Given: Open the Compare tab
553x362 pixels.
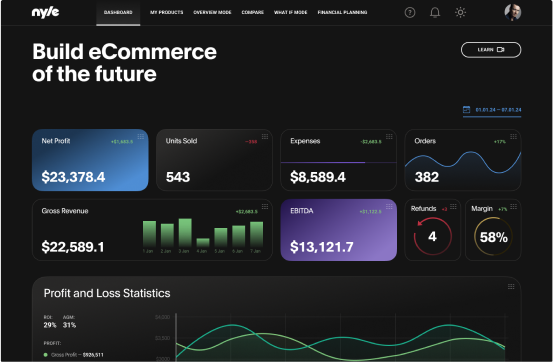Looking at the screenshot, I should (x=253, y=12).
